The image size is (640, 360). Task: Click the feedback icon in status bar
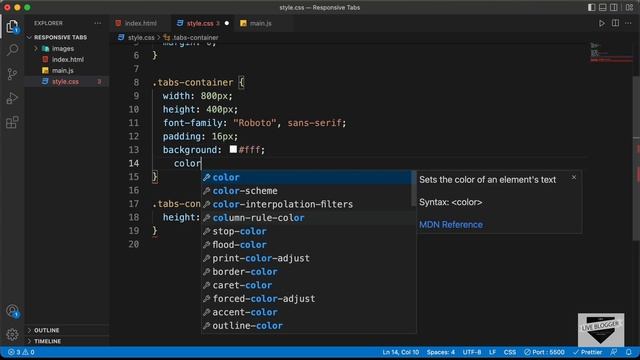click(x=613, y=352)
